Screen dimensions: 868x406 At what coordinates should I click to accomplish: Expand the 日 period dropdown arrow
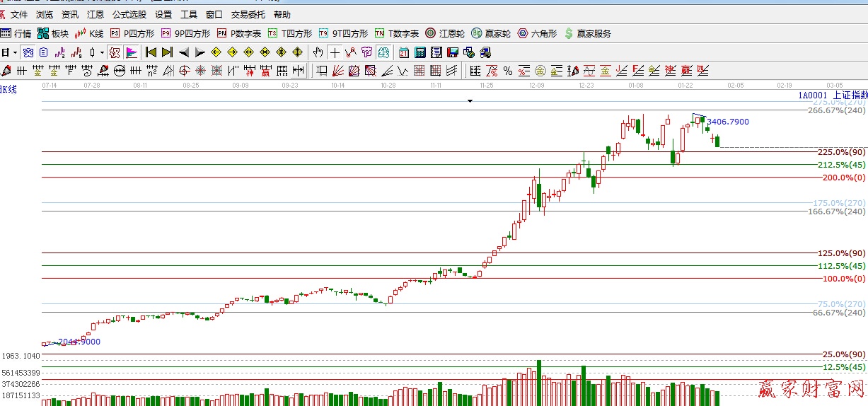tap(14, 52)
